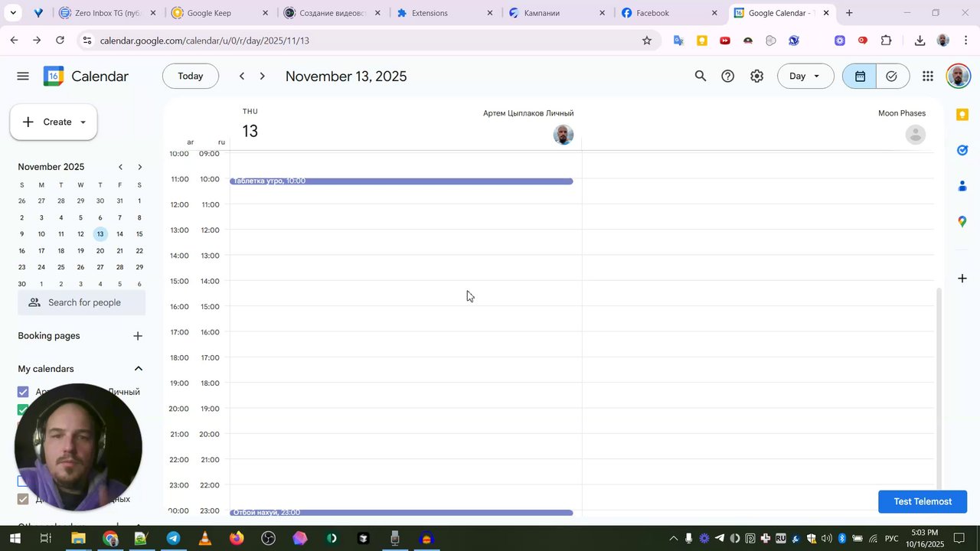The image size is (980, 551).
Task: Open the Support question mark icon
Action: [728, 76]
